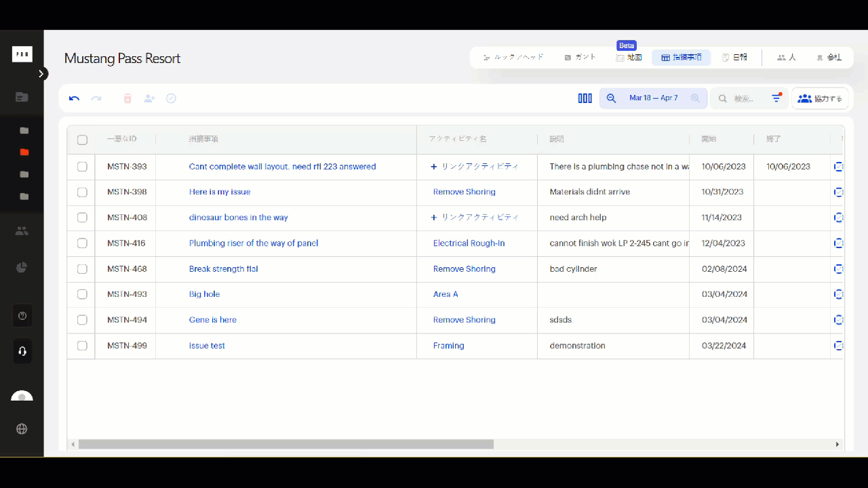Viewport: 868px width, 488px height.
Task: Toggle the select-all header checkbox
Action: click(x=82, y=140)
